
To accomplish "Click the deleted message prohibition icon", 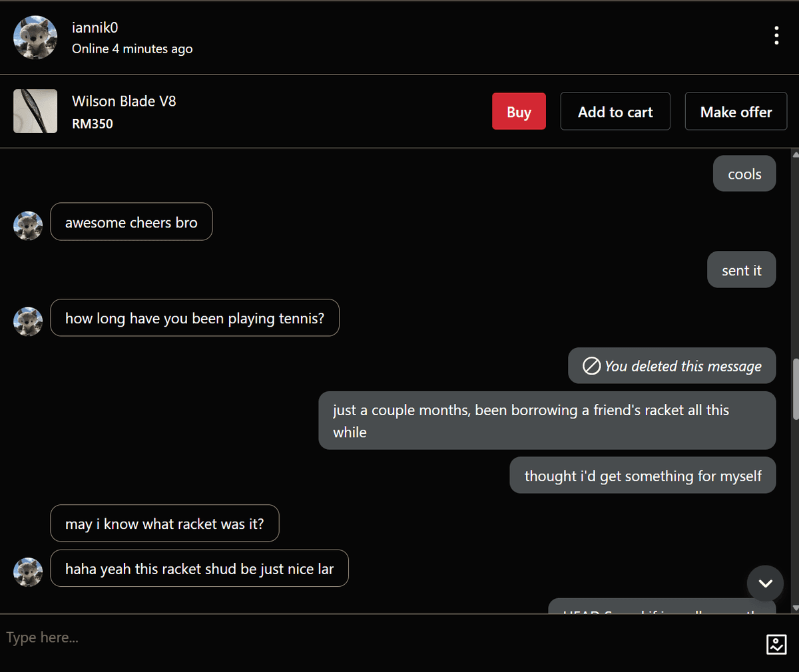I will click(x=591, y=365).
